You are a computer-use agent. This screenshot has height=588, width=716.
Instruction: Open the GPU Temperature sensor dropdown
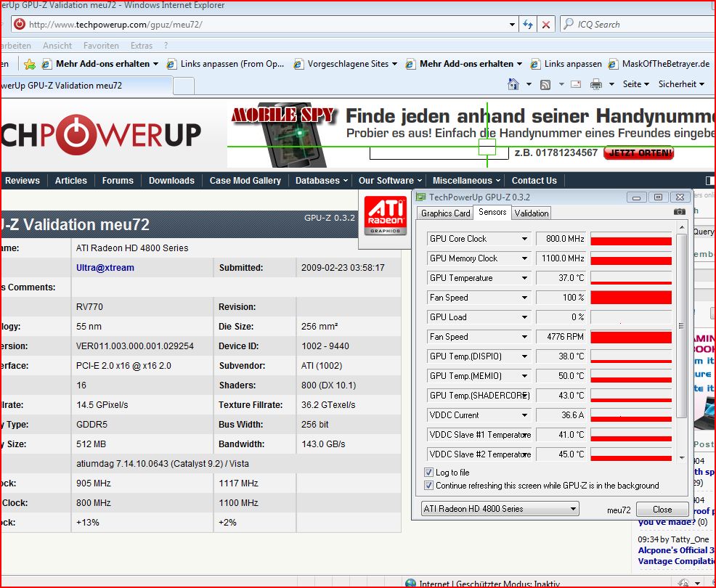(525, 278)
